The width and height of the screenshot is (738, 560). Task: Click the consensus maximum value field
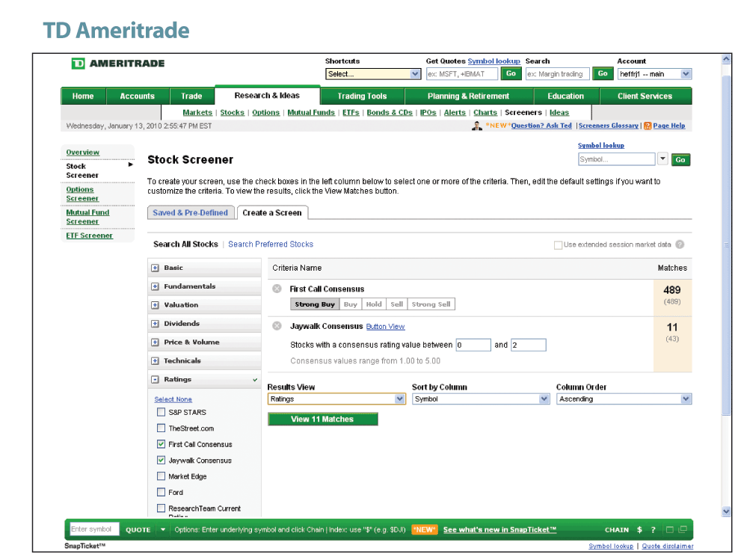(x=529, y=345)
